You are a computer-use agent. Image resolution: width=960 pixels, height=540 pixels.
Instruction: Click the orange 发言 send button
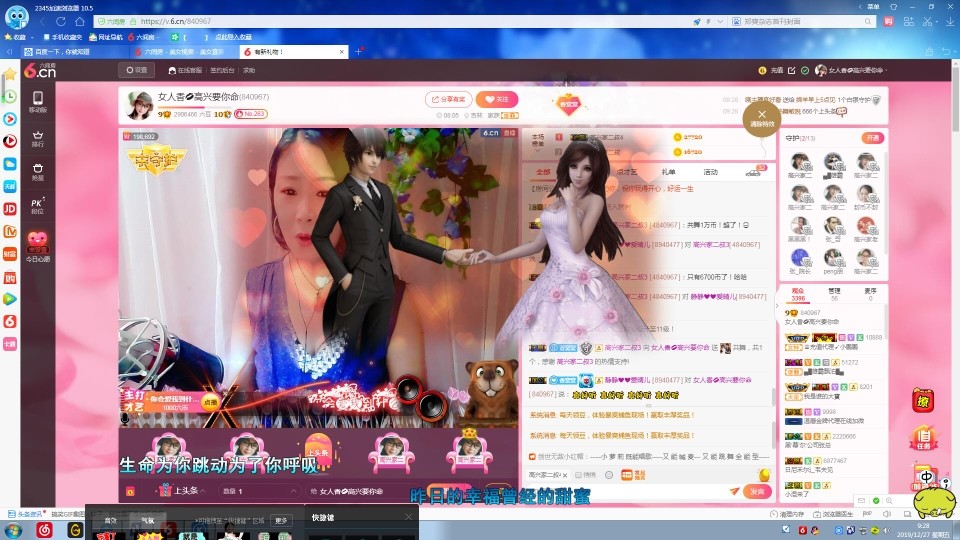757,491
